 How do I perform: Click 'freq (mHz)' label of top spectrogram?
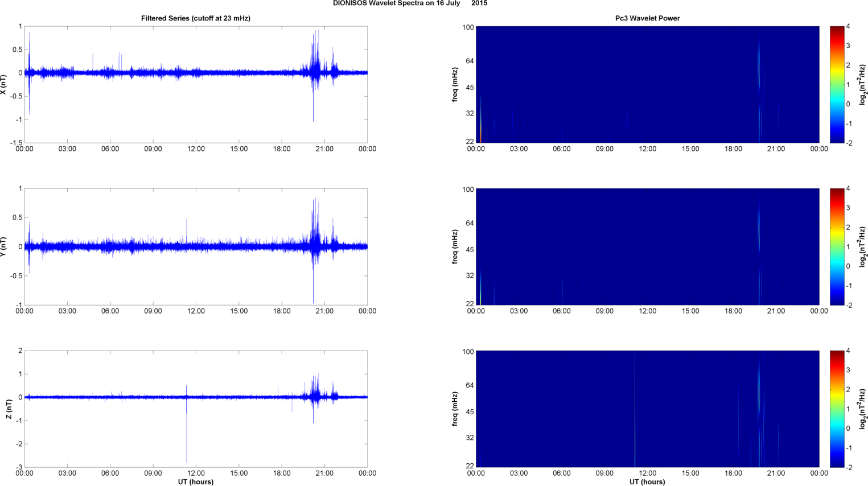(455, 84)
